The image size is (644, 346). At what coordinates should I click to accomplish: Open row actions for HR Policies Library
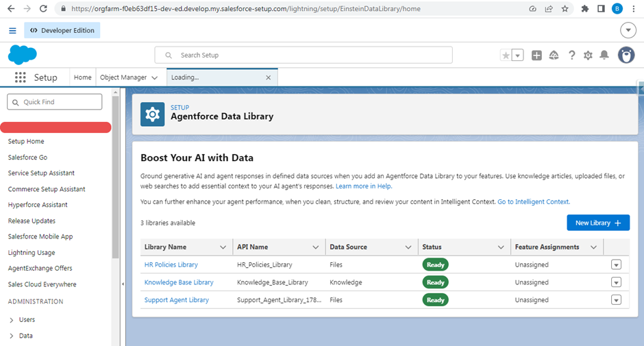tap(616, 264)
